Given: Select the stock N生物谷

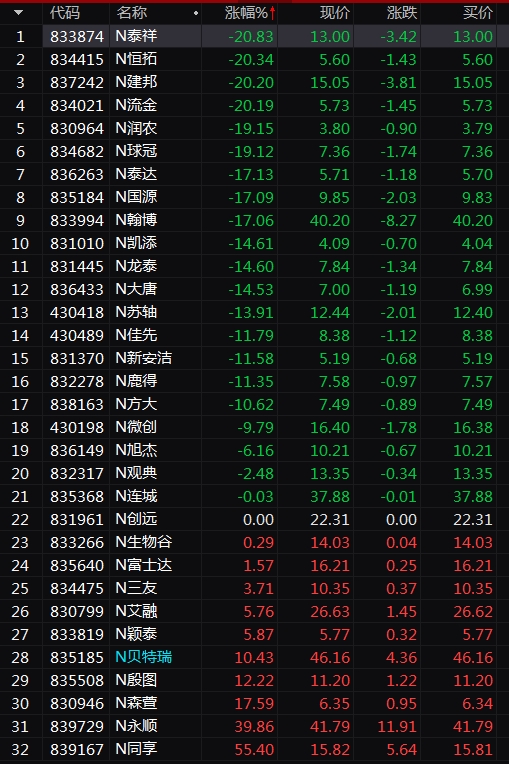Looking at the screenshot, I should pos(144,542).
